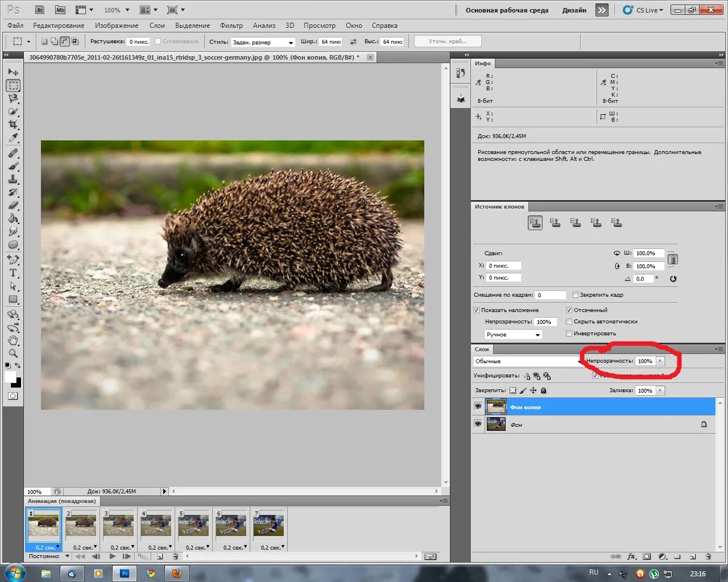This screenshot has width=728, height=582.
Task: Uncheck the Показать наложение checkbox
Action: 477,310
